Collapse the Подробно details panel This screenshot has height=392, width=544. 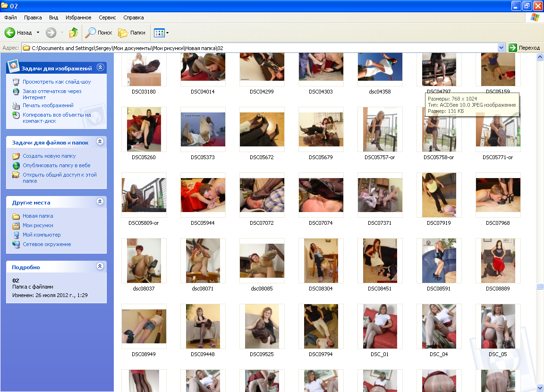pyautogui.click(x=100, y=266)
